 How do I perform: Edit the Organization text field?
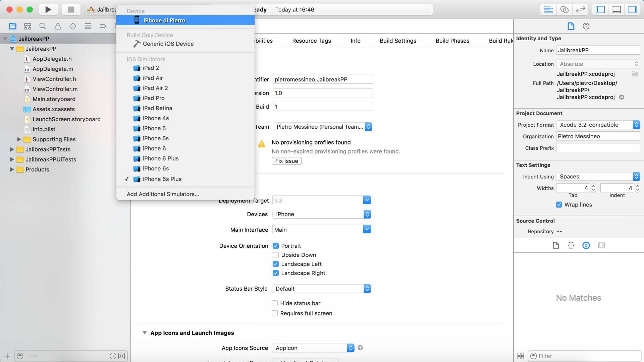[x=598, y=136]
